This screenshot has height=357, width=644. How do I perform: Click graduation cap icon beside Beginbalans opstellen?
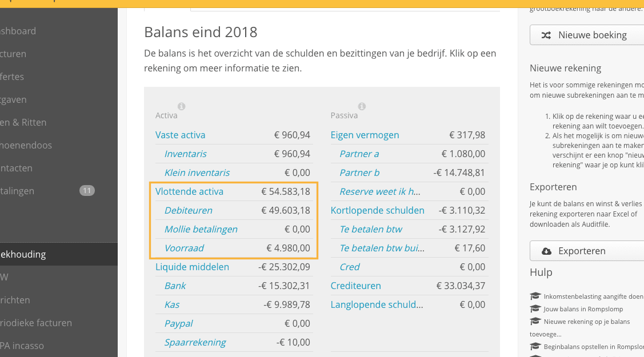pos(535,346)
